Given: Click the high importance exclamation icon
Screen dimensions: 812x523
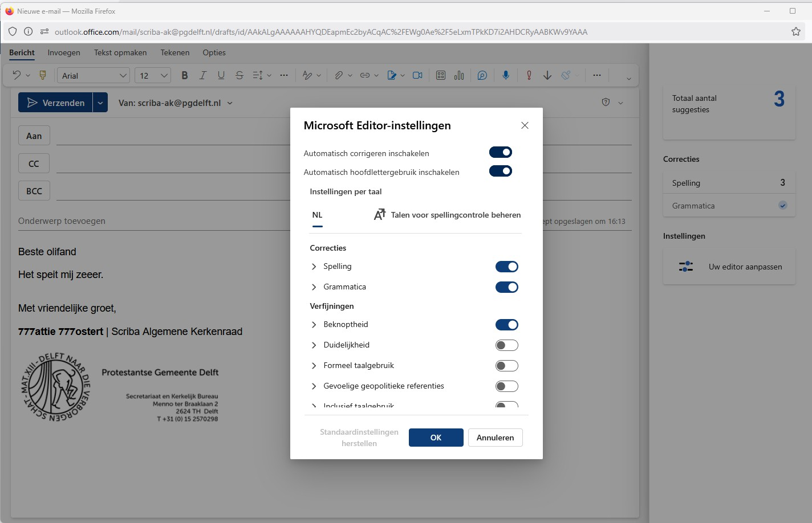Looking at the screenshot, I should pyautogui.click(x=529, y=75).
